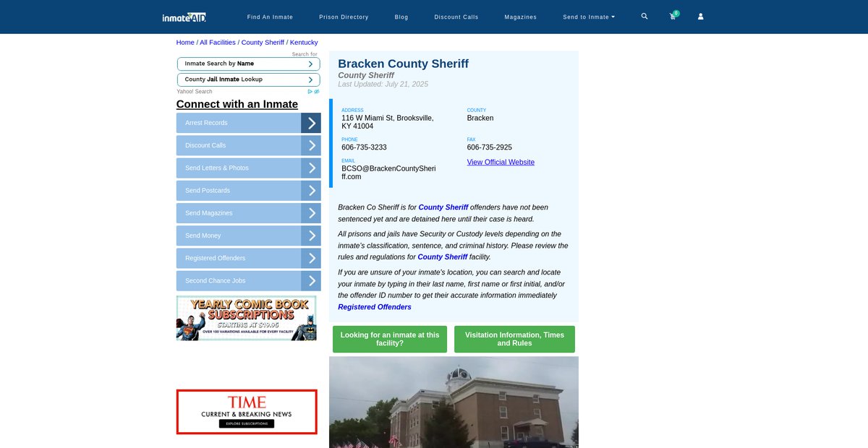Open the InmateAid logo home link
The height and width of the screenshot is (448, 868).
(x=184, y=17)
